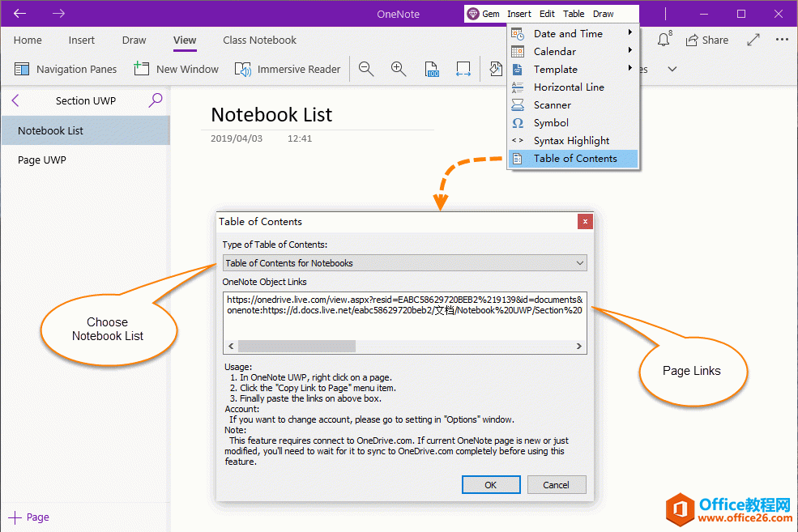Go back using the back arrow
Viewport: 798px width, 532px height.
[x=20, y=14]
